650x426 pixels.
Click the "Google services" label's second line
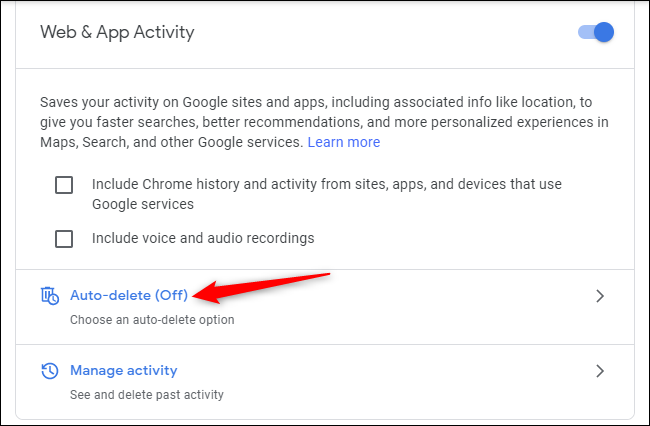click(x=142, y=204)
